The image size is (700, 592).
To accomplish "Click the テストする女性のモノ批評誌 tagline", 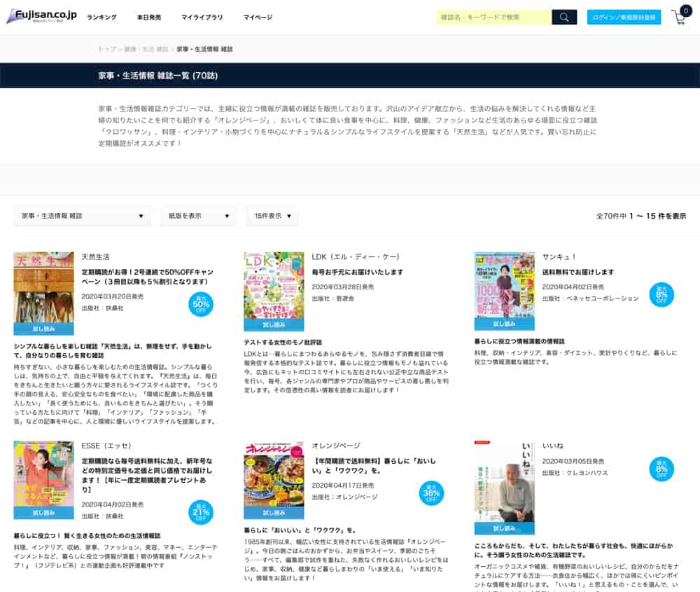I will pyautogui.click(x=283, y=343).
